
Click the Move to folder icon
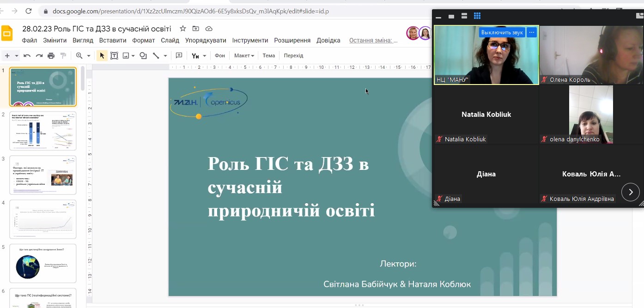click(196, 29)
